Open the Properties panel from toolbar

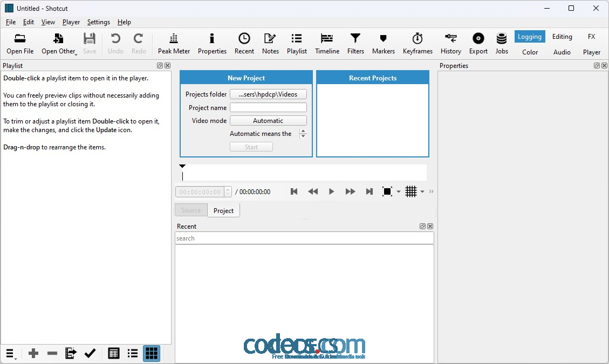[x=211, y=44]
